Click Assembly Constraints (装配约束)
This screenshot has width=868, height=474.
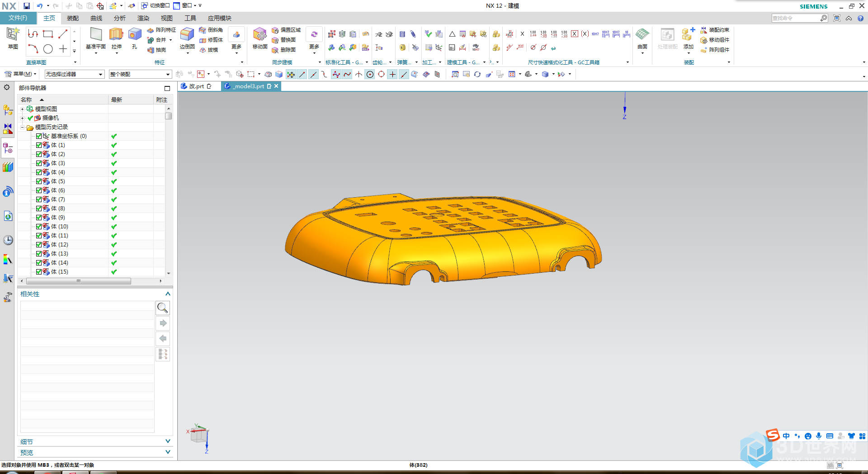coord(715,30)
